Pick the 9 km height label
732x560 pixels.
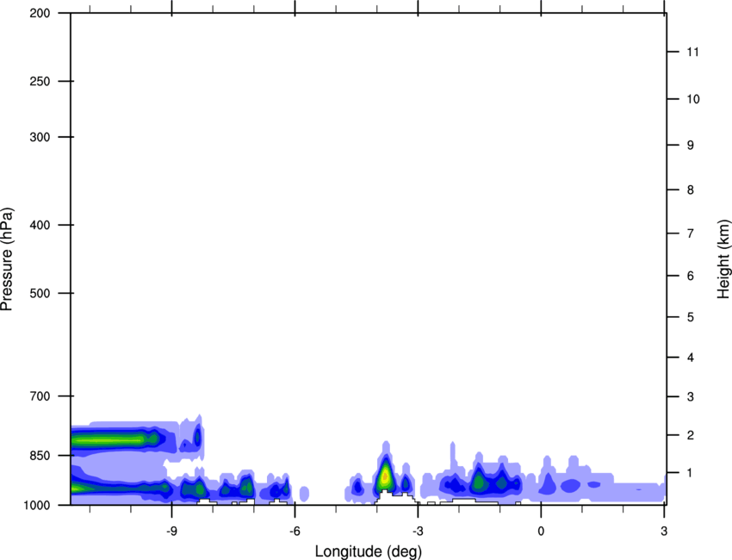[690, 146]
